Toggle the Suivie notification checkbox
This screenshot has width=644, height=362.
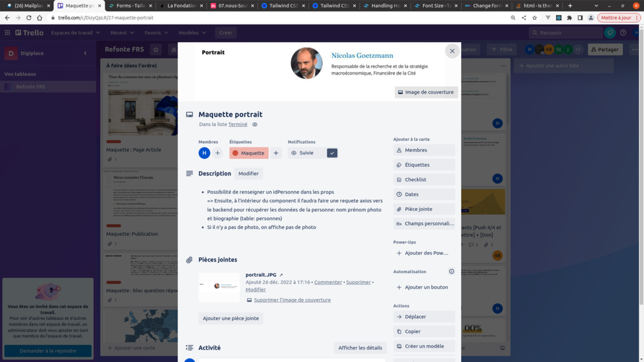(332, 153)
